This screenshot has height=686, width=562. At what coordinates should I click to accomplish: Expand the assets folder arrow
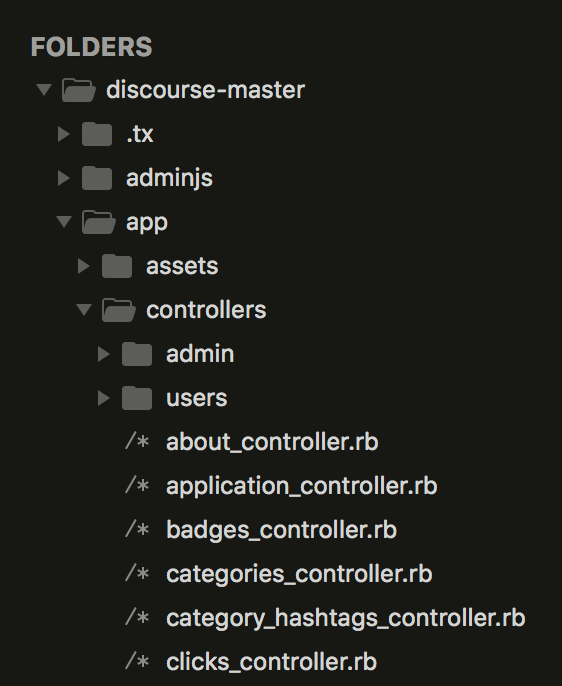[84, 266]
